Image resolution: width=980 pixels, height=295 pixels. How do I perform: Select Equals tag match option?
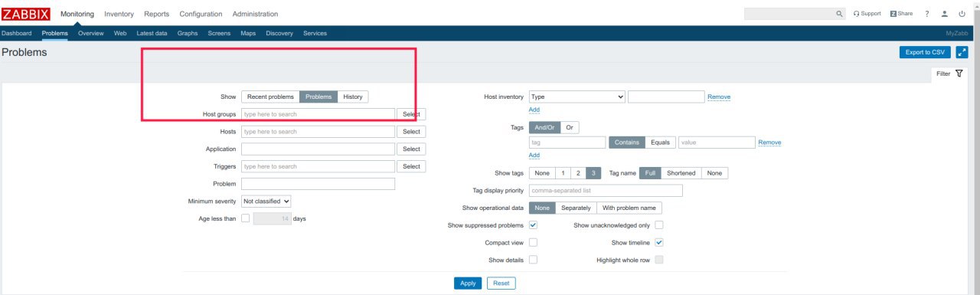tap(659, 143)
